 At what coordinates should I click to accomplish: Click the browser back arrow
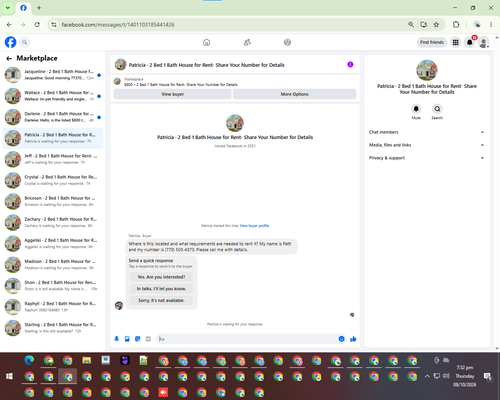(x=9, y=24)
